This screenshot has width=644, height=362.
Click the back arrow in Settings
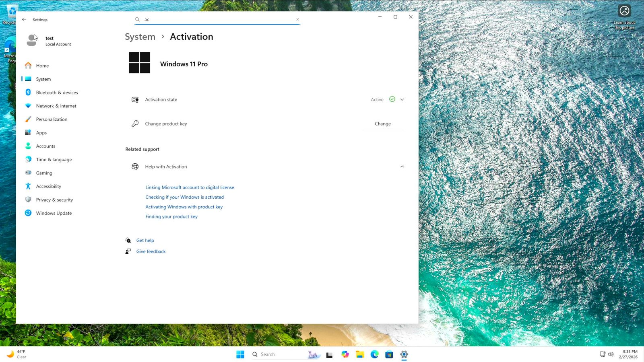pos(24,19)
